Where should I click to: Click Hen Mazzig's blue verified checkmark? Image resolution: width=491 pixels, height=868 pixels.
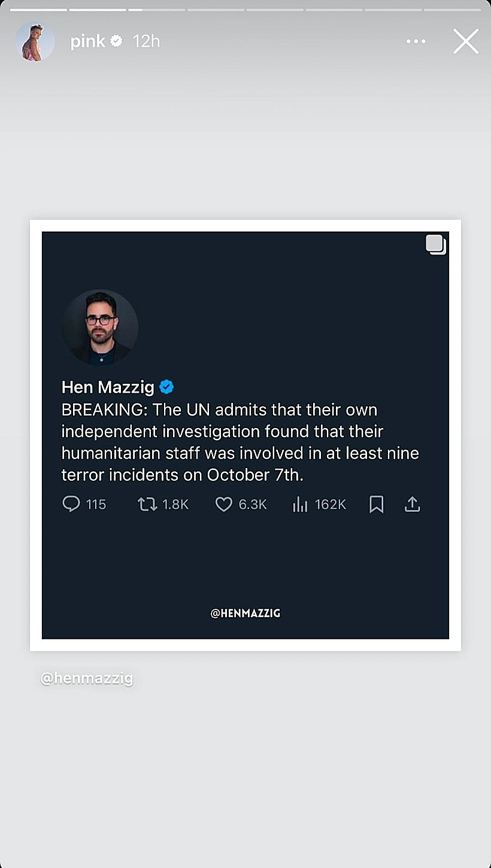166,387
